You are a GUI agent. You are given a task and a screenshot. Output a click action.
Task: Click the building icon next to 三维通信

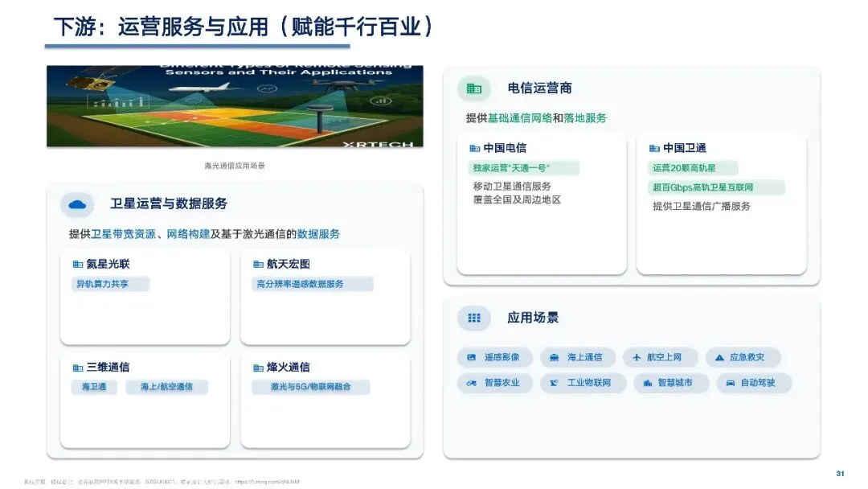pos(77,368)
